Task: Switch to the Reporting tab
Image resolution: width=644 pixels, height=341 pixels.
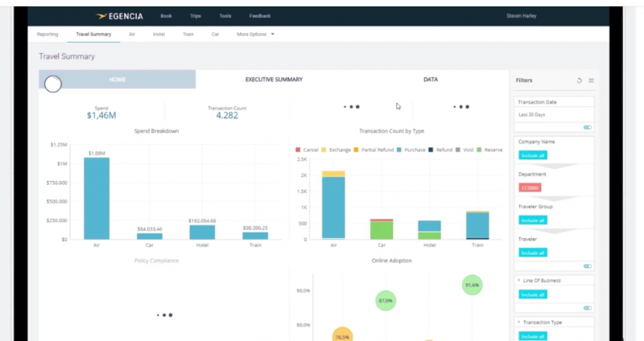Action: [47, 35]
